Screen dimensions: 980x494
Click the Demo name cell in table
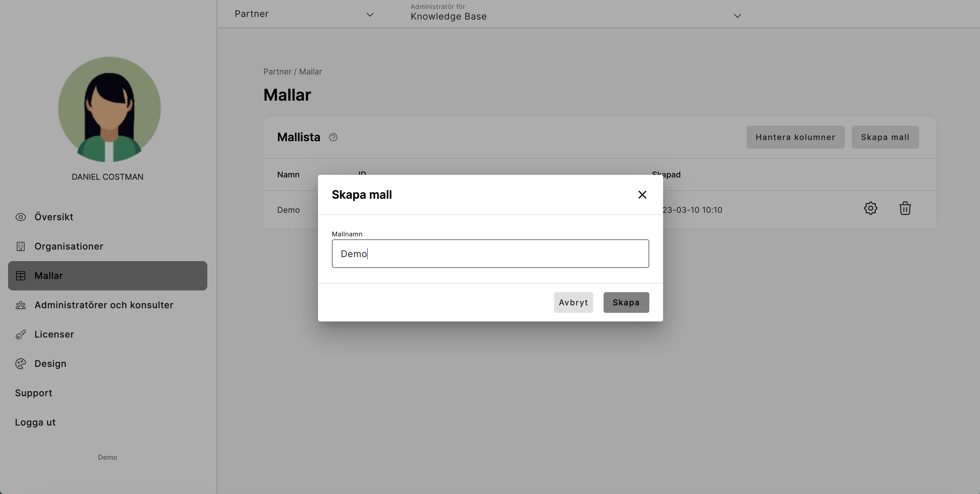288,210
